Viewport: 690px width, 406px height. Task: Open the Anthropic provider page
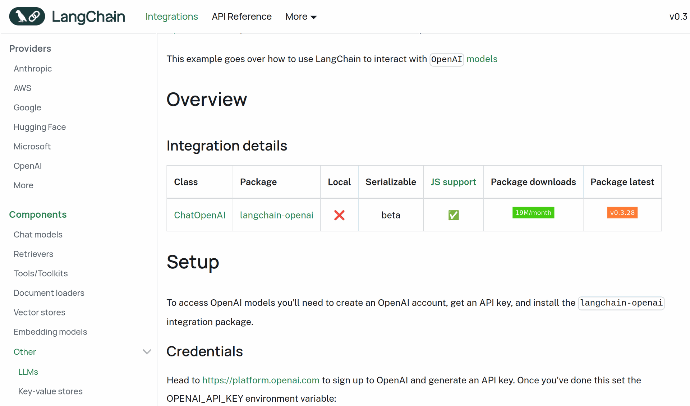(33, 69)
